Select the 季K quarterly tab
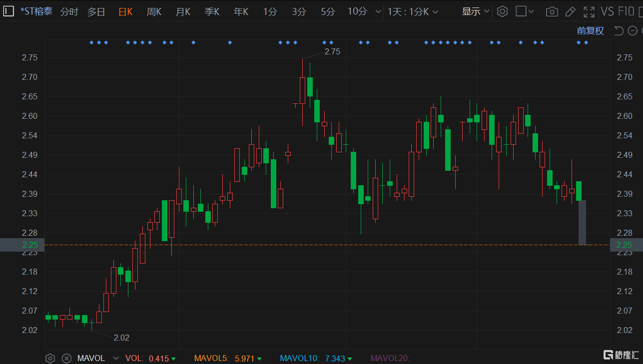643x364 pixels. pyautogui.click(x=212, y=12)
